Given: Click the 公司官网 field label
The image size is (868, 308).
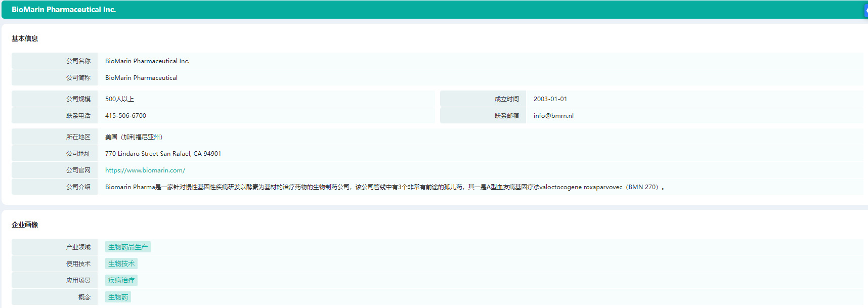Looking at the screenshot, I should [78, 170].
